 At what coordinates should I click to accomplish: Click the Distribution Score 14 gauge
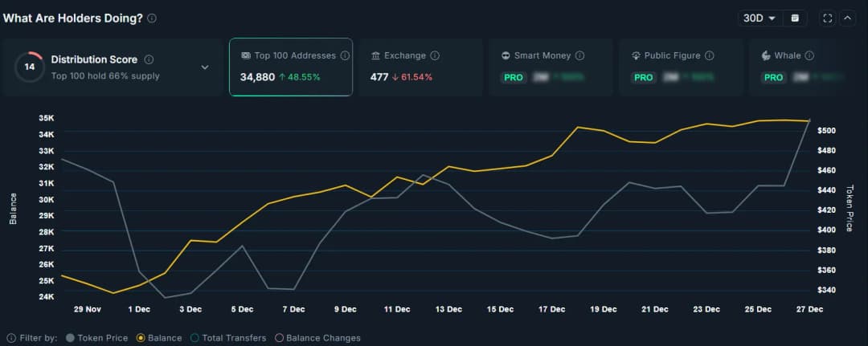[30, 67]
